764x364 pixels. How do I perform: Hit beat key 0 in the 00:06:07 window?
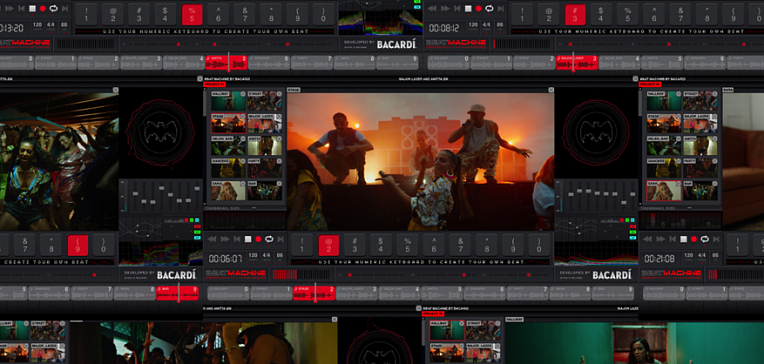point(538,245)
